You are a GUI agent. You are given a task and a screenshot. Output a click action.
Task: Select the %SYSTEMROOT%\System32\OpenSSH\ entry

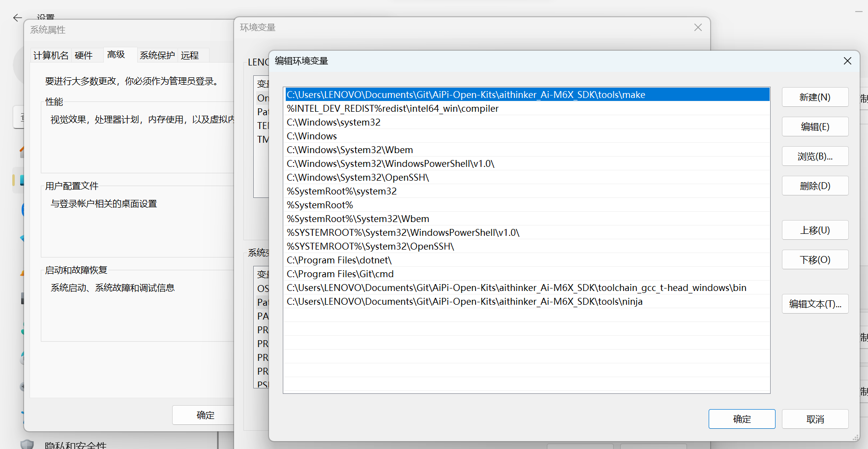527,246
